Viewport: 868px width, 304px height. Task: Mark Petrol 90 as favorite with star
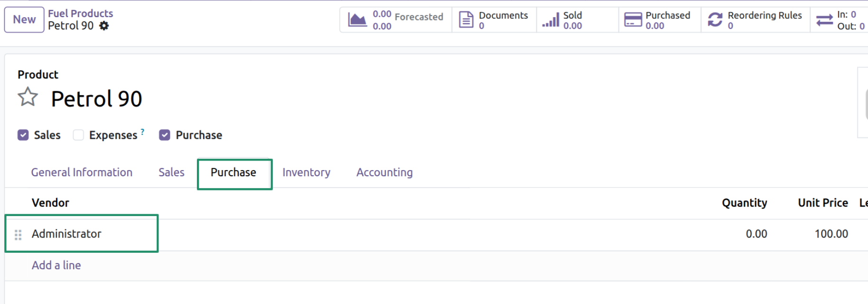tap(28, 97)
